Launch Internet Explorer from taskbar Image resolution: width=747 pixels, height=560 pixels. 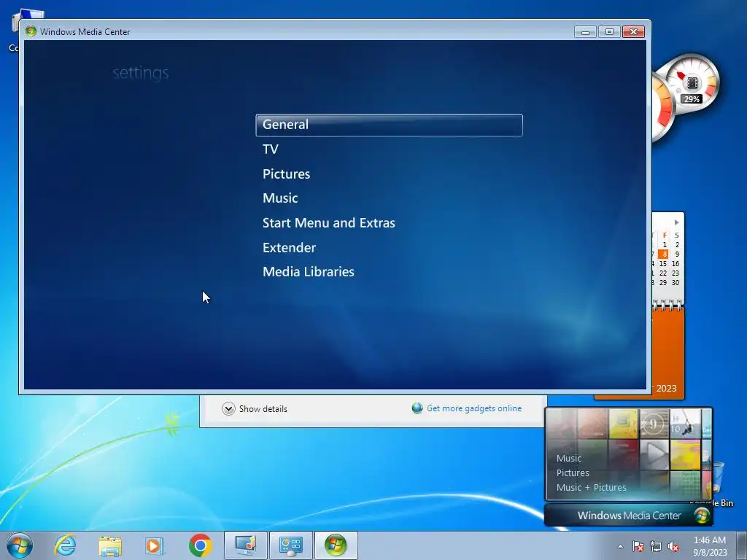click(x=65, y=545)
